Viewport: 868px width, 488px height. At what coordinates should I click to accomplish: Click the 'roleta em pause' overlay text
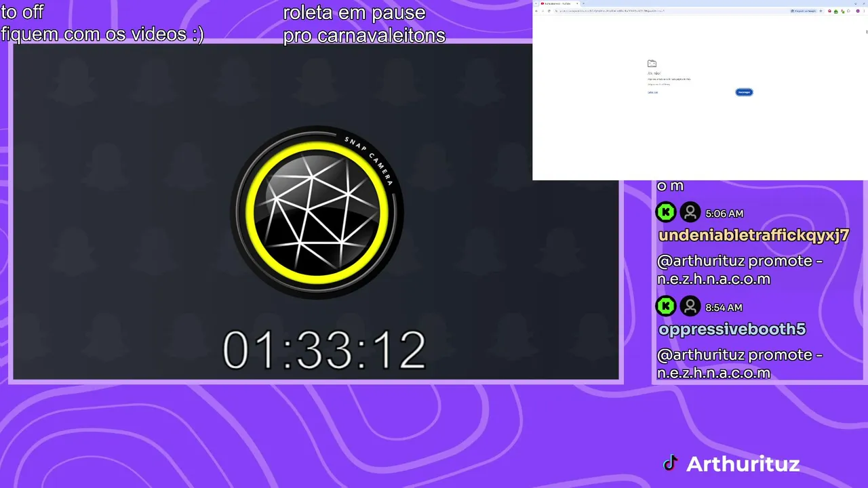coord(354,13)
